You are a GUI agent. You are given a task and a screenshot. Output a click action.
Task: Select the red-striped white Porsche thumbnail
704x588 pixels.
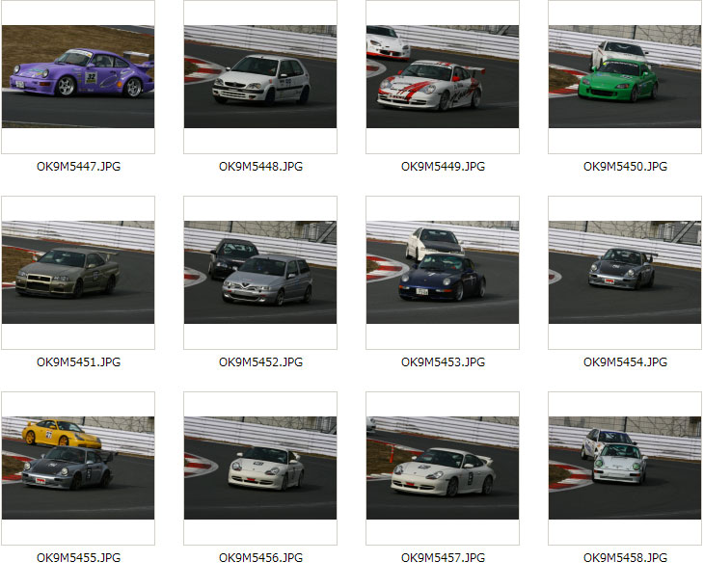click(443, 77)
